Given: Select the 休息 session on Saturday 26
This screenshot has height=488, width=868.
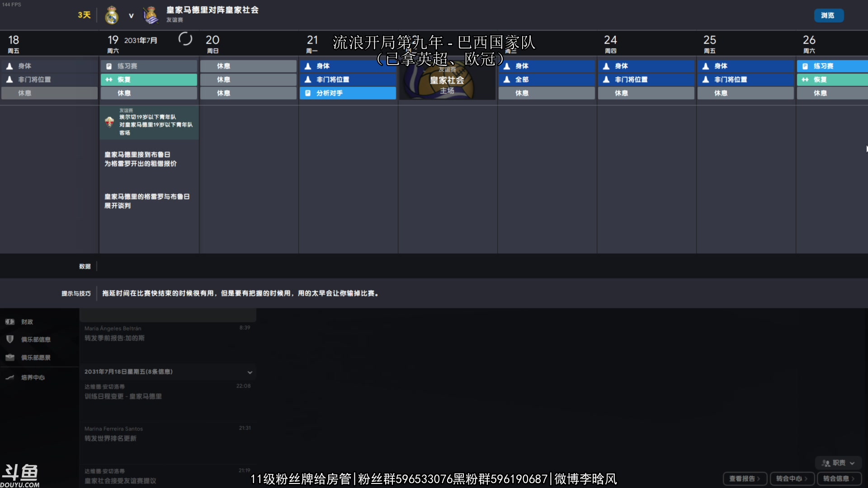Looking at the screenshot, I should coord(832,93).
